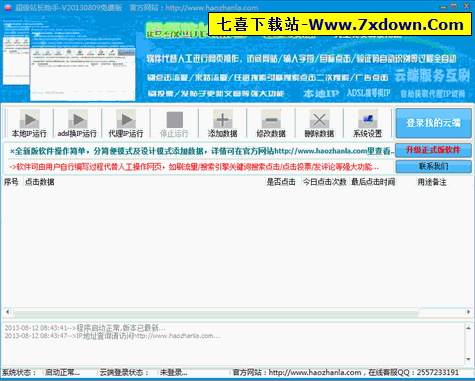Launch 代理IP运行 play button
Image resolution: width=475 pixels, height=381 pixels.
[126, 119]
